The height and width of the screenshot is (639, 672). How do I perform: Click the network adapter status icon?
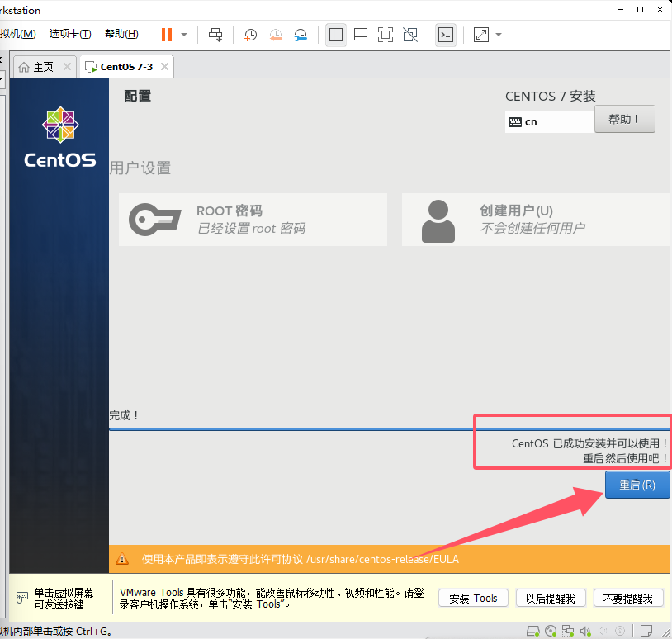click(x=568, y=631)
